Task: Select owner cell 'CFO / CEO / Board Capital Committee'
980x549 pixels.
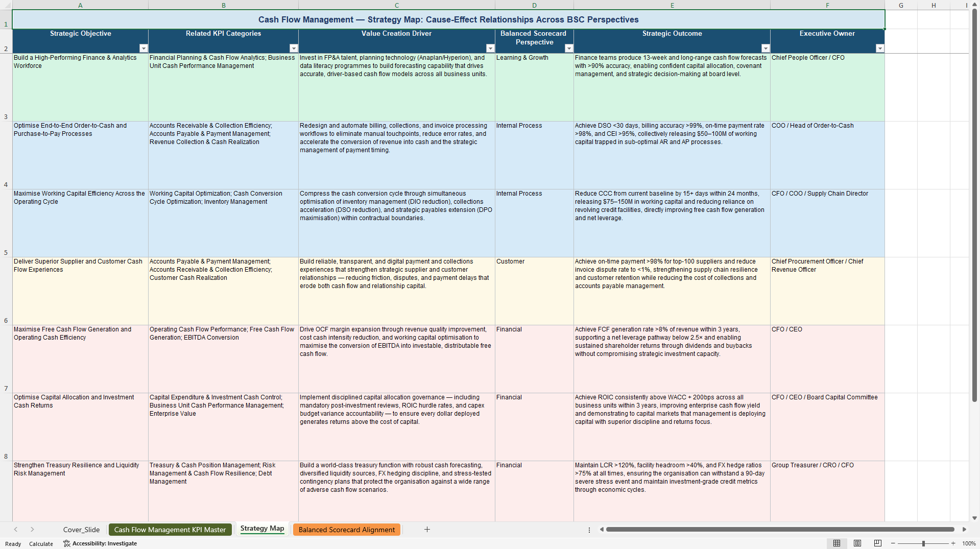Action: [827, 427]
